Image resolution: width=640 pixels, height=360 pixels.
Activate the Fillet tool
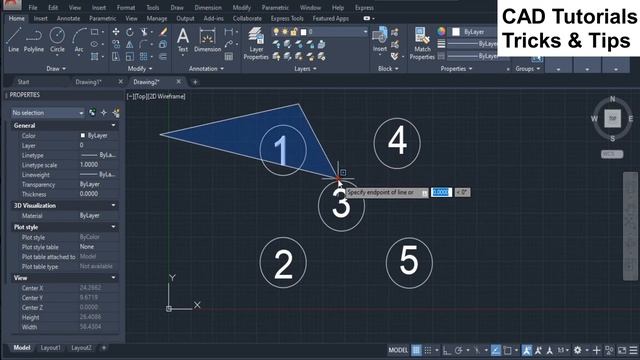[x=144, y=44]
